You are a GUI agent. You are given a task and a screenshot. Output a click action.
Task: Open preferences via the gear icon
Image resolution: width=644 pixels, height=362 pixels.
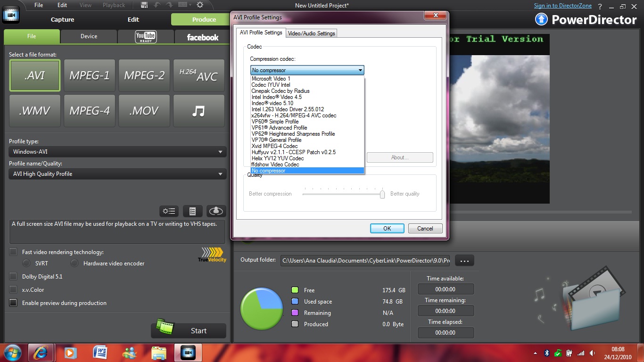click(x=200, y=5)
